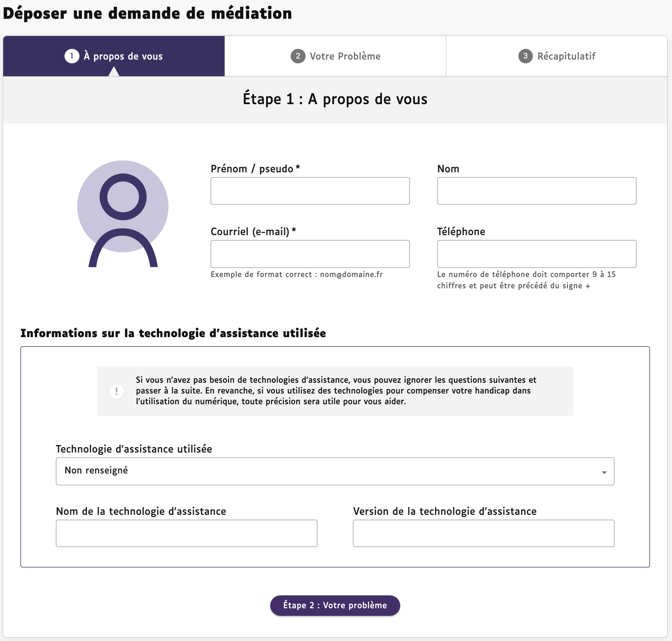Click the step 3 number circle icon
The height and width of the screenshot is (641, 672).
(x=525, y=56)
